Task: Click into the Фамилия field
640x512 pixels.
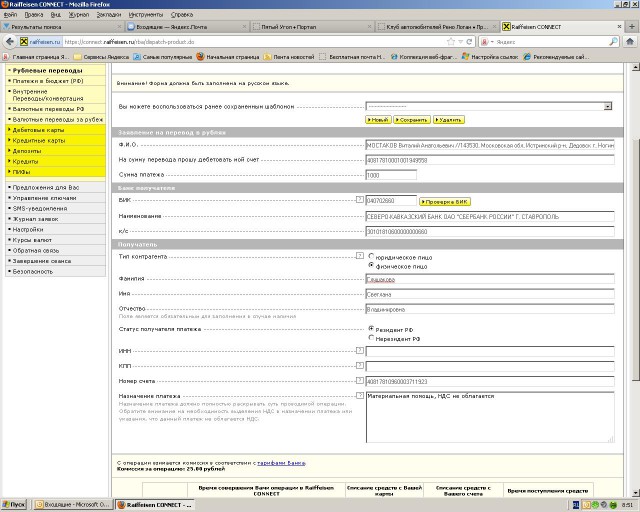Action: tap(490, 279)
